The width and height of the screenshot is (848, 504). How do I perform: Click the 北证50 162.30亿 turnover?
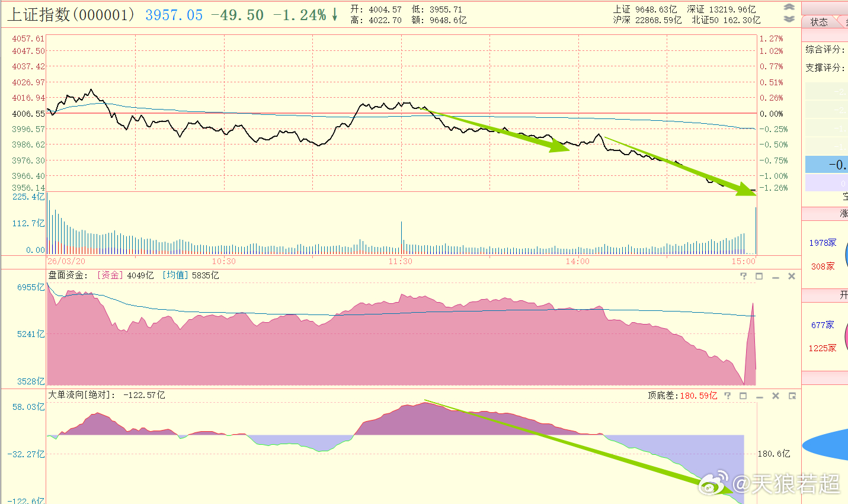click(x=726, y=20)
